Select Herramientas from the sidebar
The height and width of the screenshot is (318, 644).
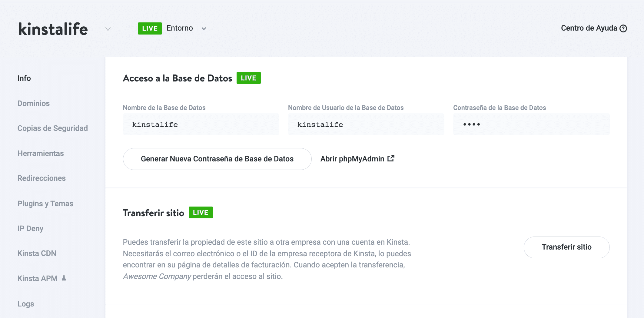click(x=41, y=153)
